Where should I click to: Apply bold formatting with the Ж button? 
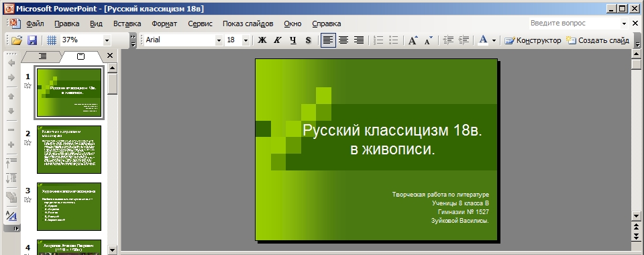click(262, 40)
